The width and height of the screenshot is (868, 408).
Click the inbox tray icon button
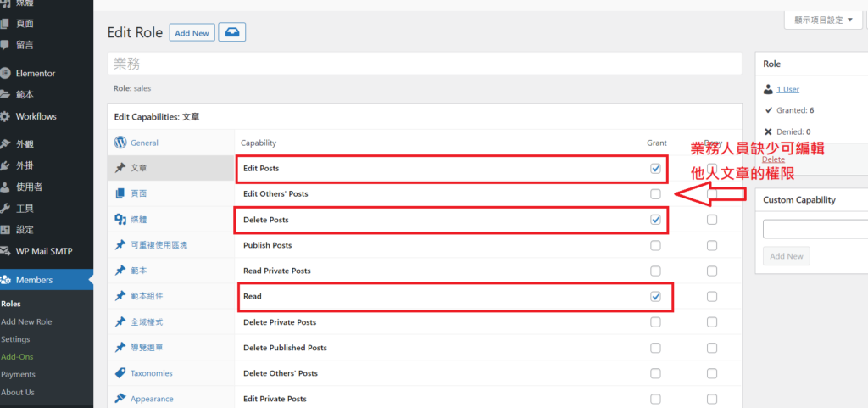click(x=231, y=32)
